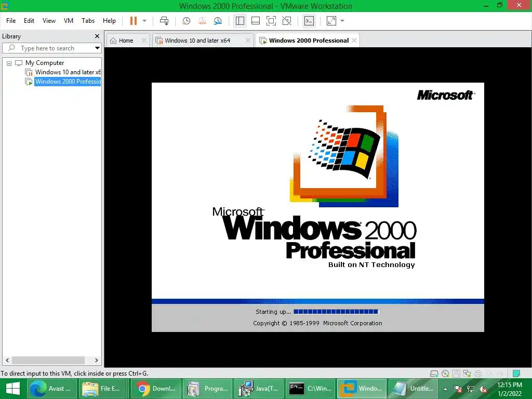
Task: Enter full screen mode icon
Action: [x=271, y=21]
